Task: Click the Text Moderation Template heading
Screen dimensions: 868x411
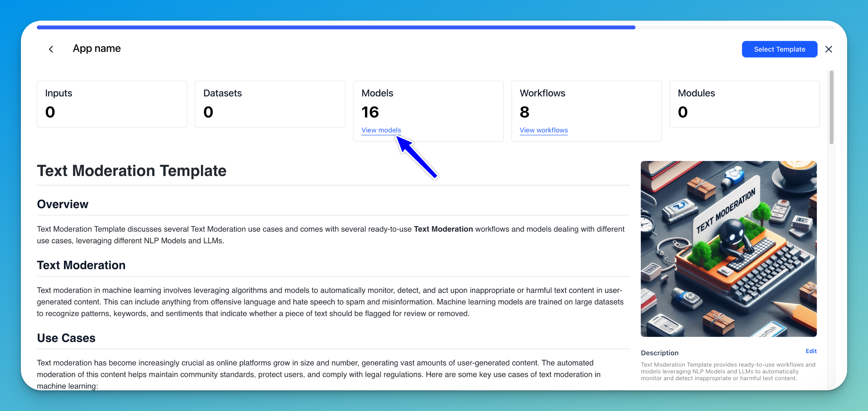Action: click(131, 171)
